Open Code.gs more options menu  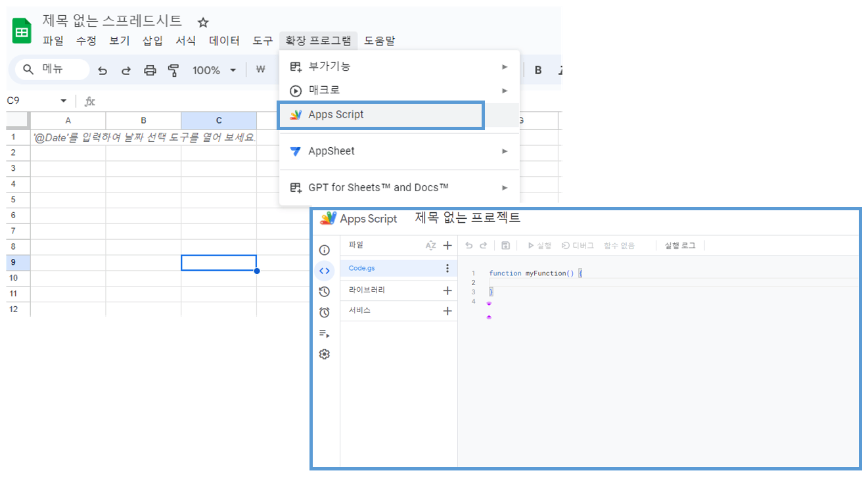click(x=447, y=268)
